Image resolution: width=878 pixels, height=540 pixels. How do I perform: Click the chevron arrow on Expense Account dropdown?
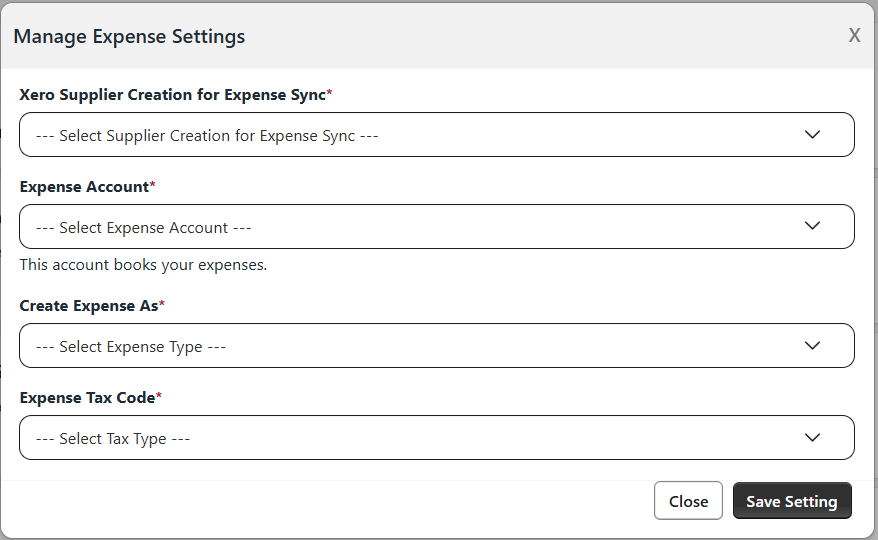pos(812,227)
